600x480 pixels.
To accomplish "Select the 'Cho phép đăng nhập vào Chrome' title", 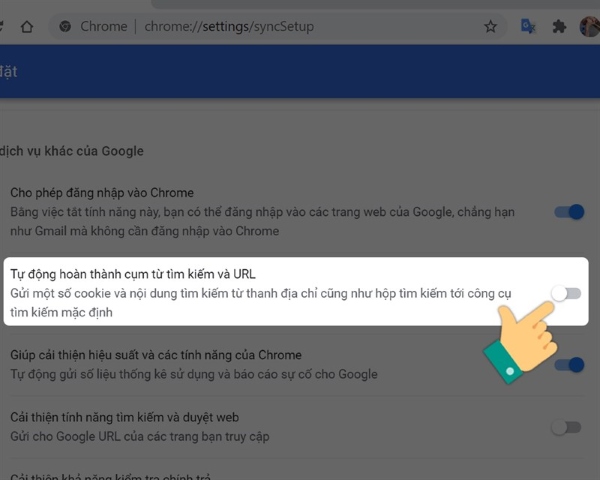I will (x=102, y=192).
